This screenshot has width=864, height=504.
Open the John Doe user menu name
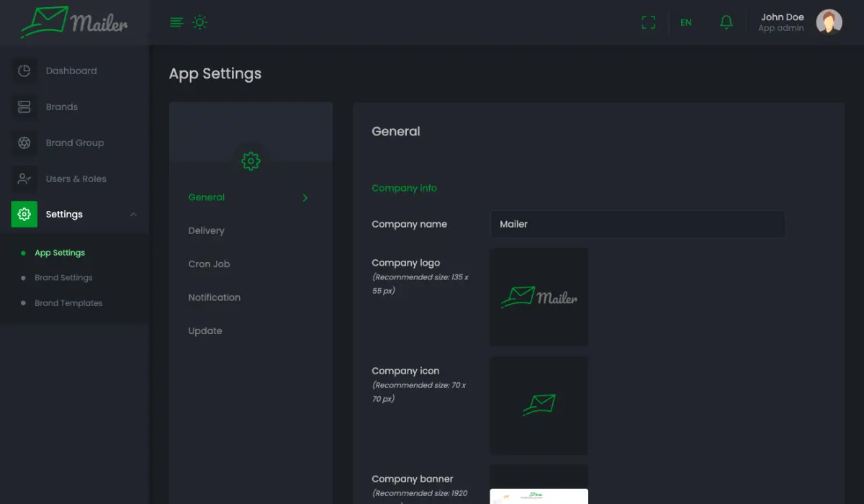[782, 17]
